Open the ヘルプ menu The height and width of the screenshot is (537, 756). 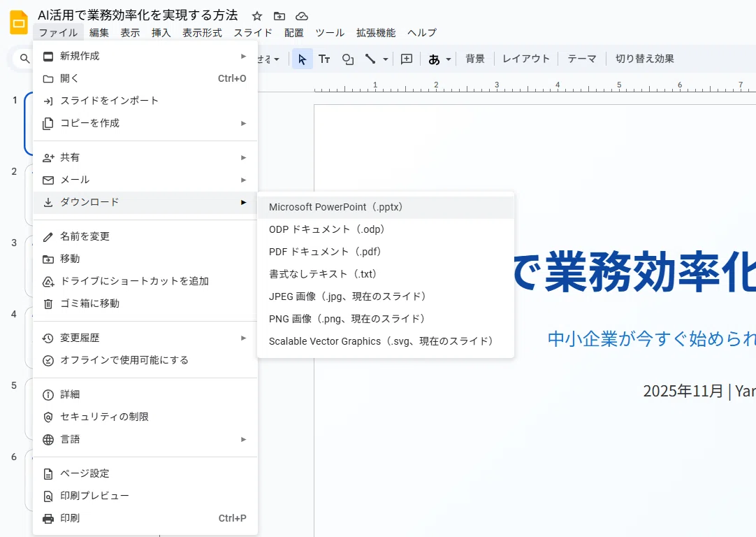tap(422, 32)
